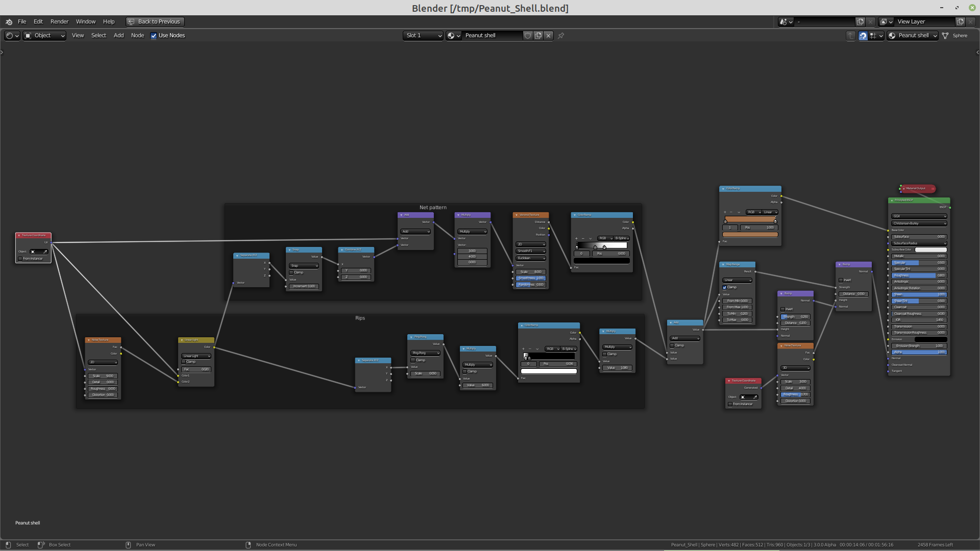Click the Blender logo menu icon
This screenshot has height=551, width=980.
coord(9,22)
